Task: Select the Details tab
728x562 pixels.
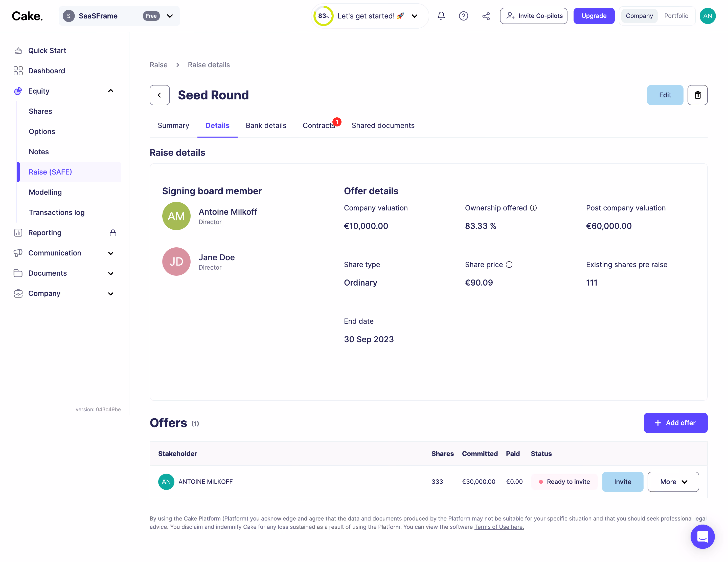Action: [x=217, y=125]
